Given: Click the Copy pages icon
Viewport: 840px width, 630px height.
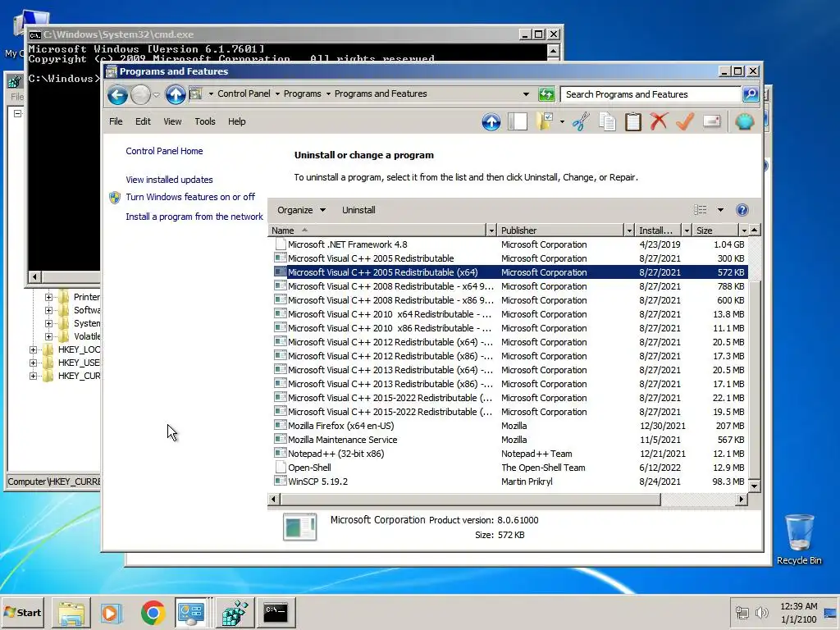Looking at the screenshot, I should pyautogui.click(x=607, y=121).
